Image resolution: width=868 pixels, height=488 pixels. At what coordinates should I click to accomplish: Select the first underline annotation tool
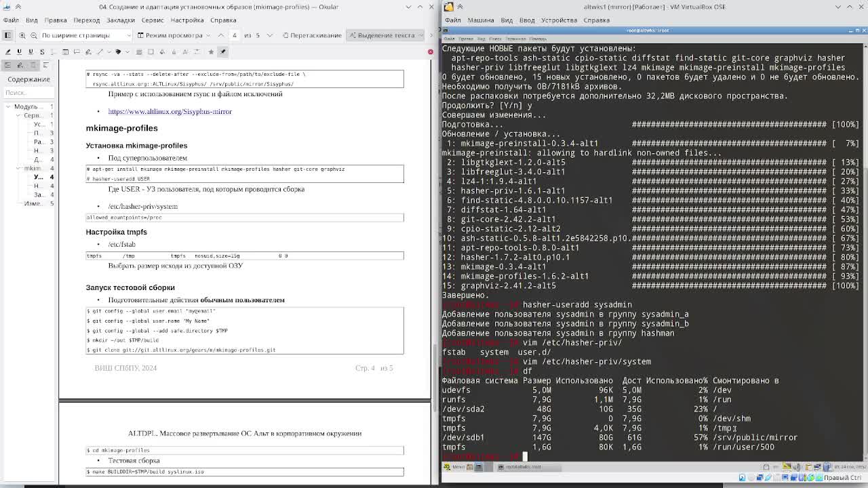pos(19,52)
